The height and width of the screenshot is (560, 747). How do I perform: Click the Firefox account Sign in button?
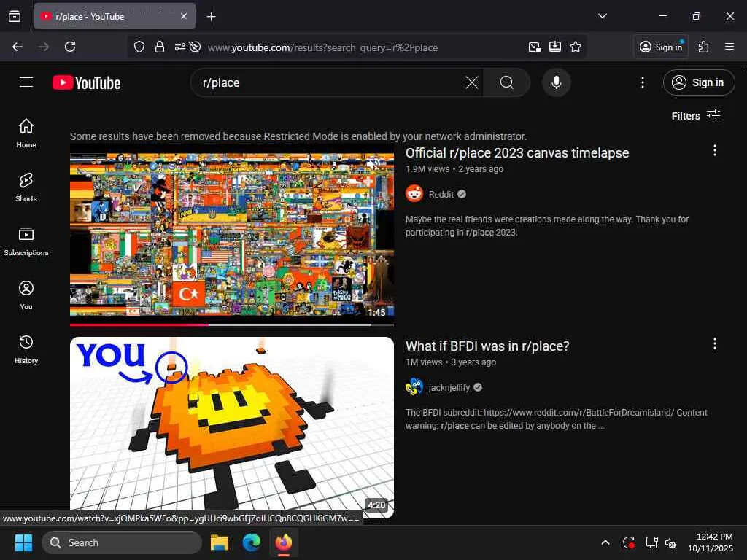point(661,47)
